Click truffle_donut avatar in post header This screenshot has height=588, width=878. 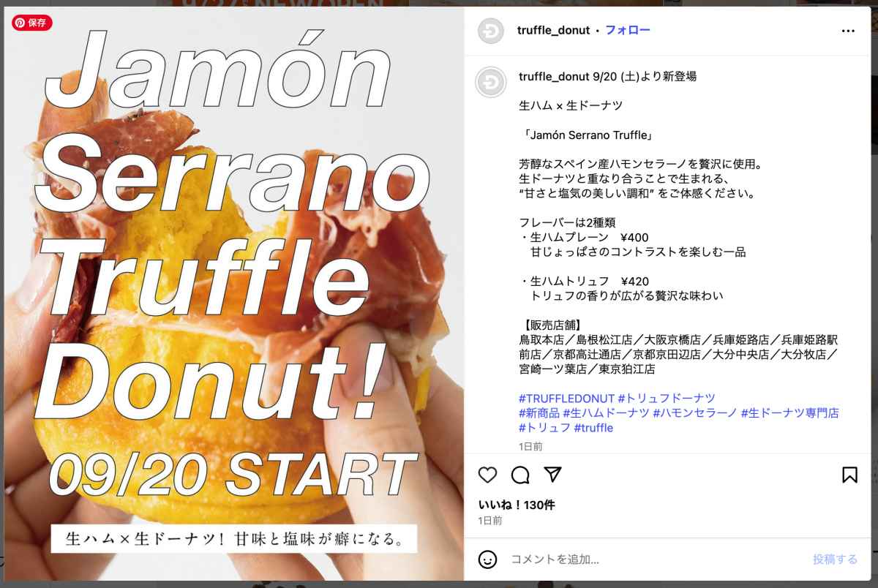491,31
